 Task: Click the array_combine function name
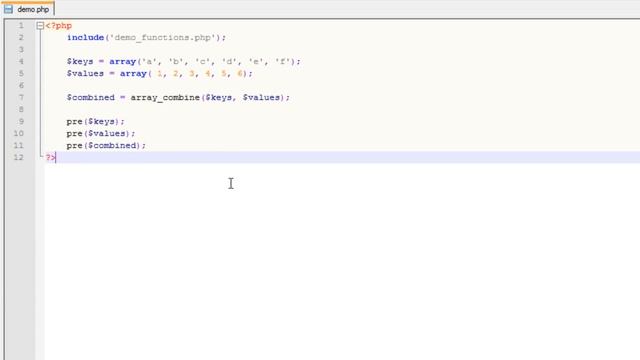point(165,98)
